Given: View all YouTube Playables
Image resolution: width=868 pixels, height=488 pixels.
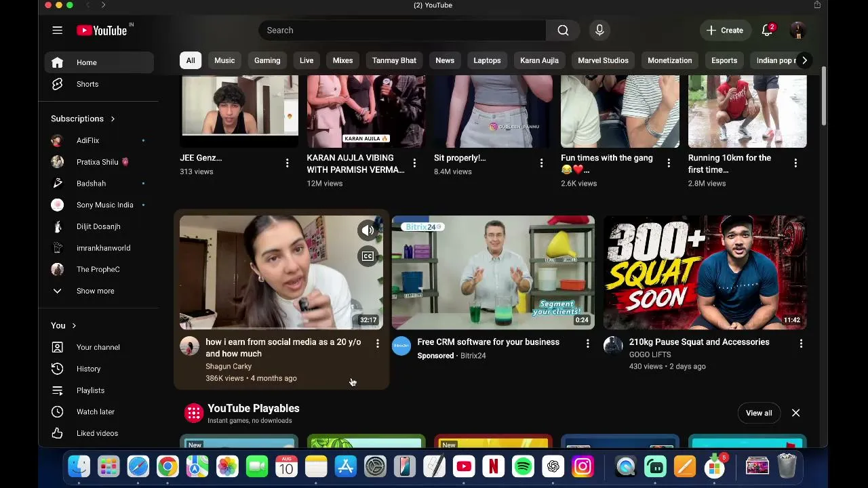Looking at the screenshot, I should coord(759,413).
